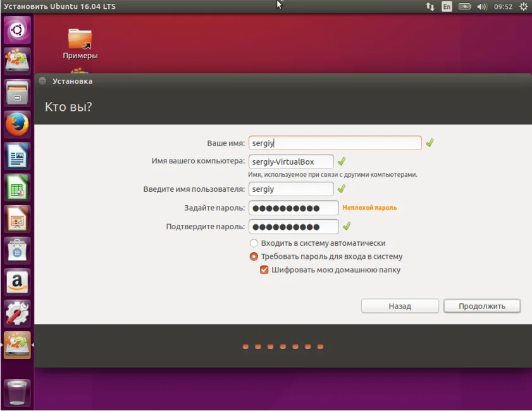Click the Кто вы? heading
The height and width of the screenshot is (411, 532).
(x=68, y=106)
